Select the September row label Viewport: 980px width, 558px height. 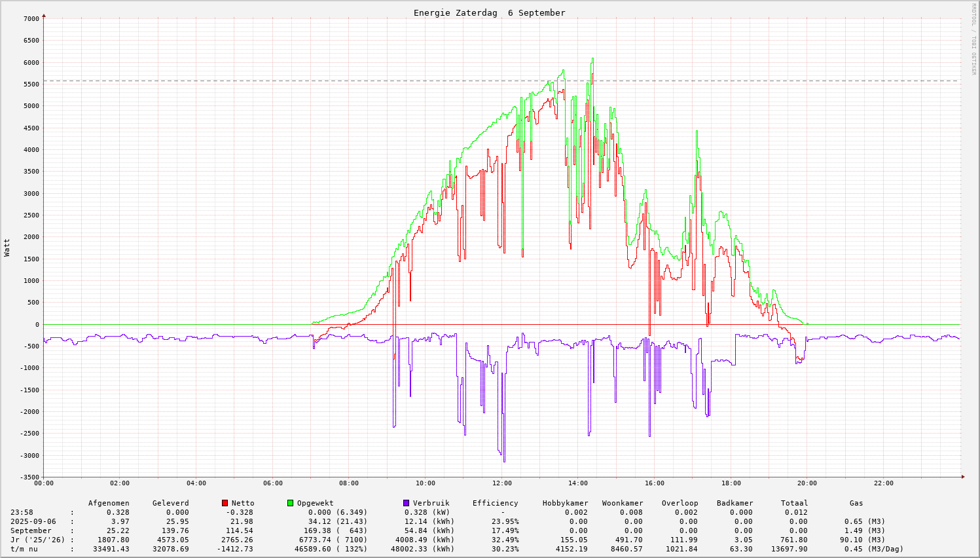31,530
